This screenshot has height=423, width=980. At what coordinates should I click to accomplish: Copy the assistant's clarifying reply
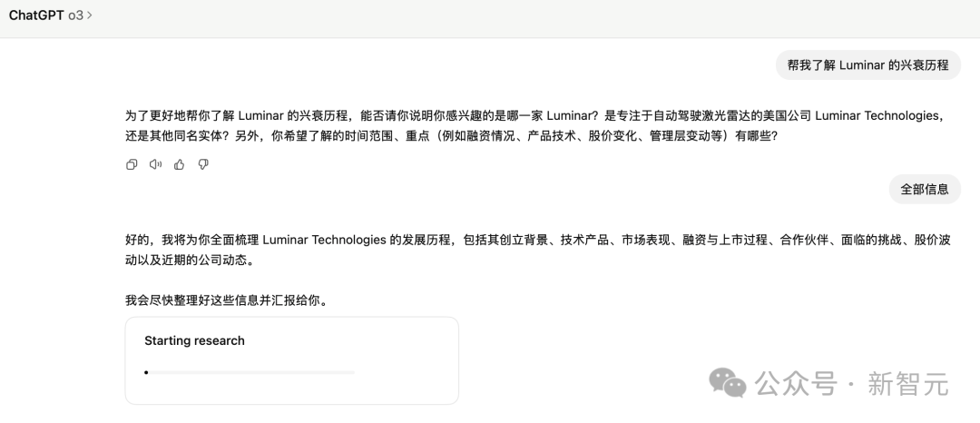click(132, 164)
